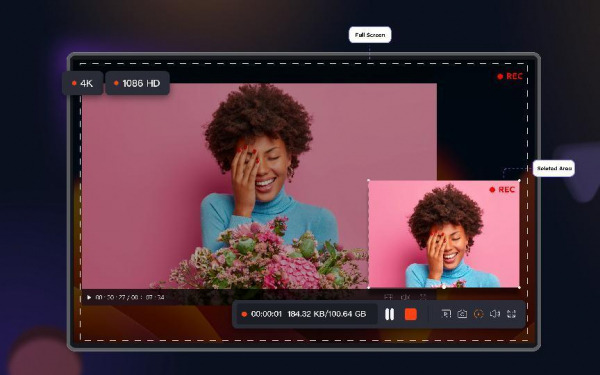
Task: Click the region switch icon in the recording toolbar
Action: (x=511, y=314)
